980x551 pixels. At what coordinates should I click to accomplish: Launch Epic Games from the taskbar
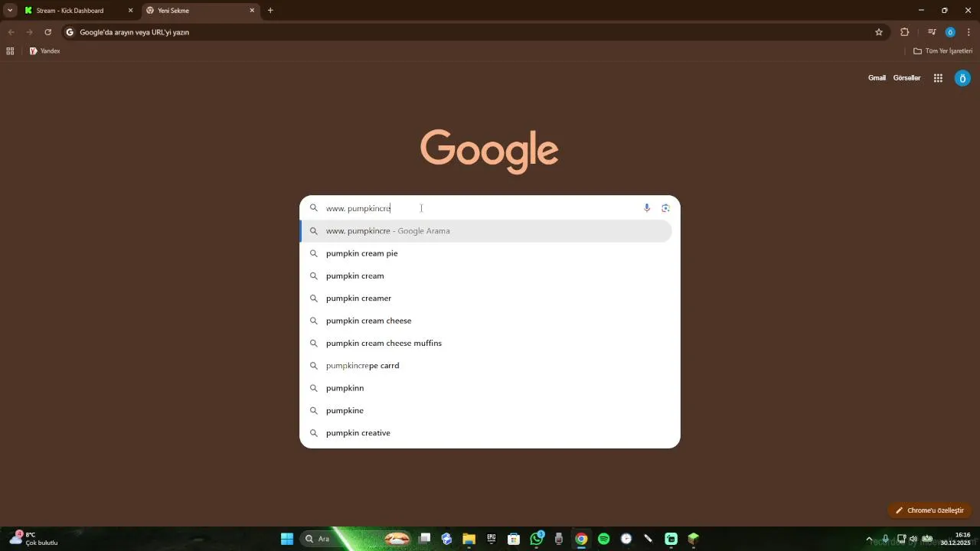tap(492, 539)
